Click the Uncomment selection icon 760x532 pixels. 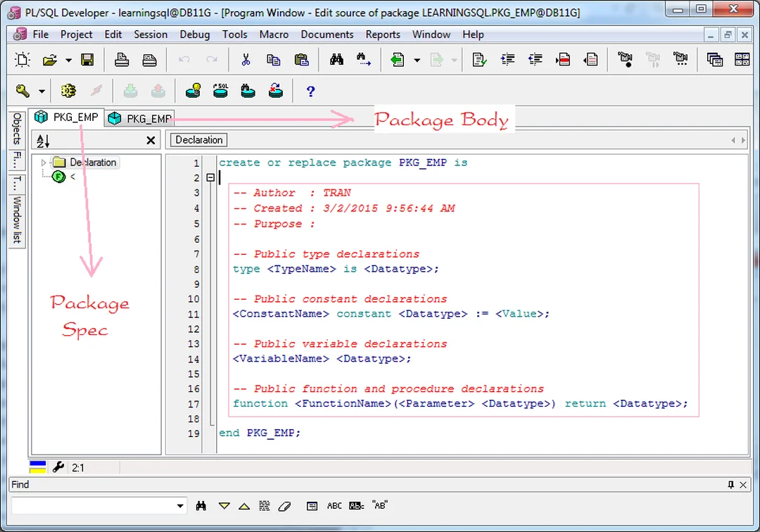pos(590,60)
